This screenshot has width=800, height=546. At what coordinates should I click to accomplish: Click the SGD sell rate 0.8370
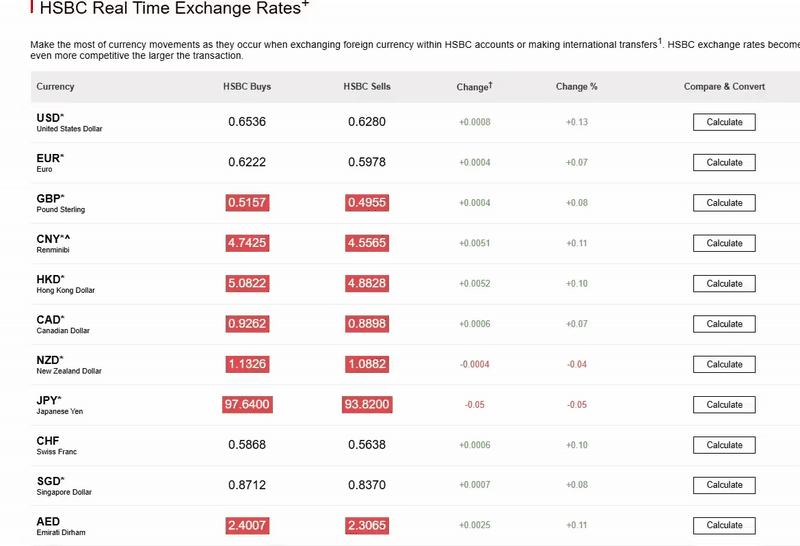pyautogui.click(x=367, y=484)
